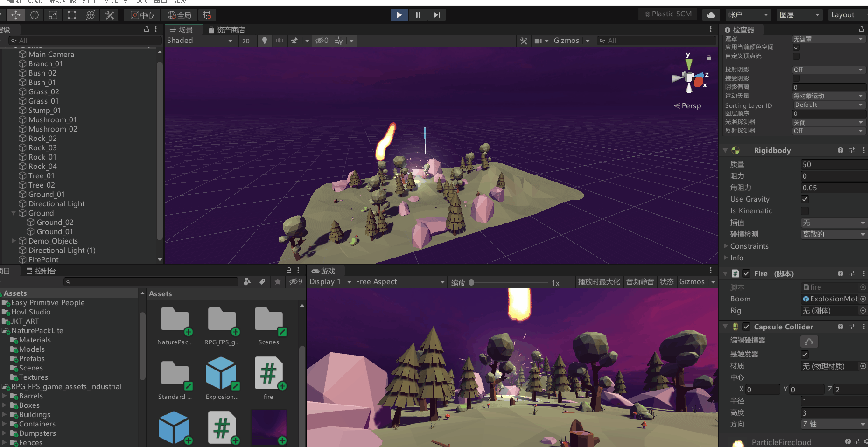868x447 pixels.
Task: Toggle scene audio speaker icon
Action: point(280,41)
